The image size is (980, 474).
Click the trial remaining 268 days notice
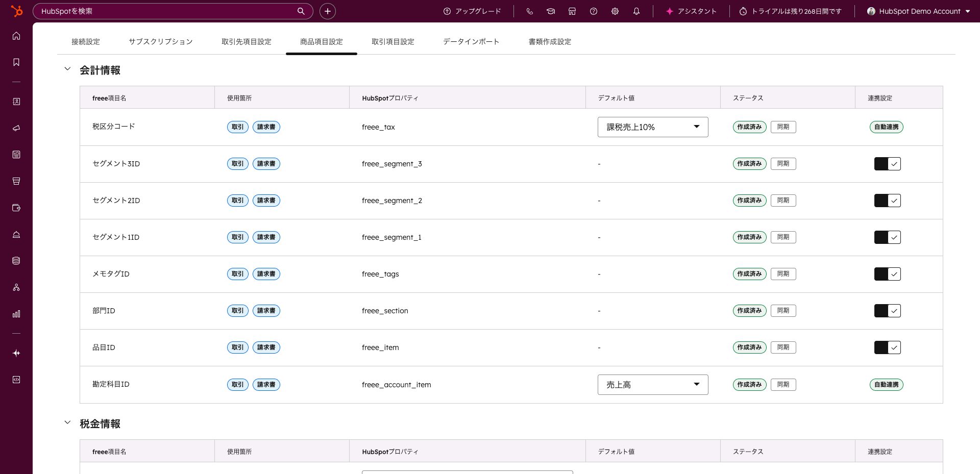tap(791, 11)
